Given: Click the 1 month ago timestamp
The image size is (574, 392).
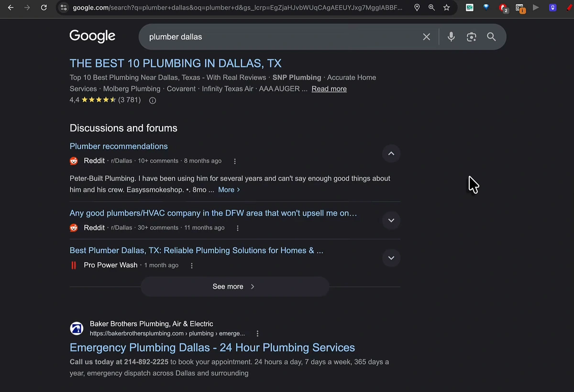Looking at the screenshot, I should pos(161,265).
